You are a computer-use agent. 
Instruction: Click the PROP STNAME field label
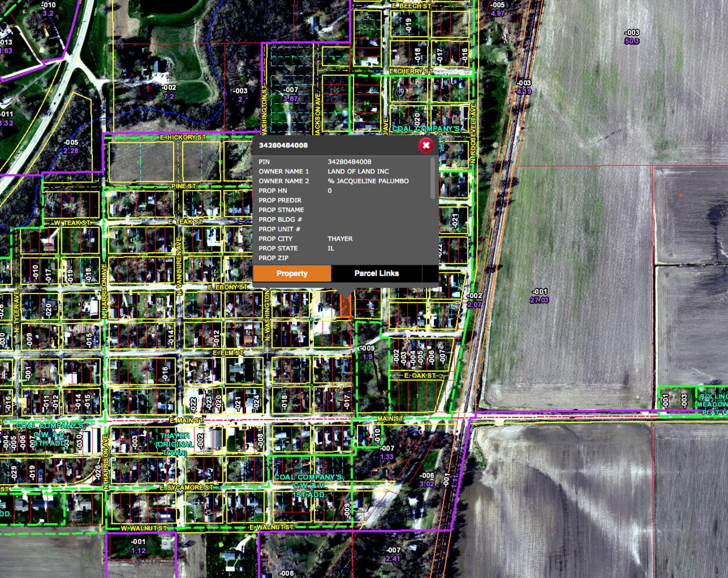281,210
